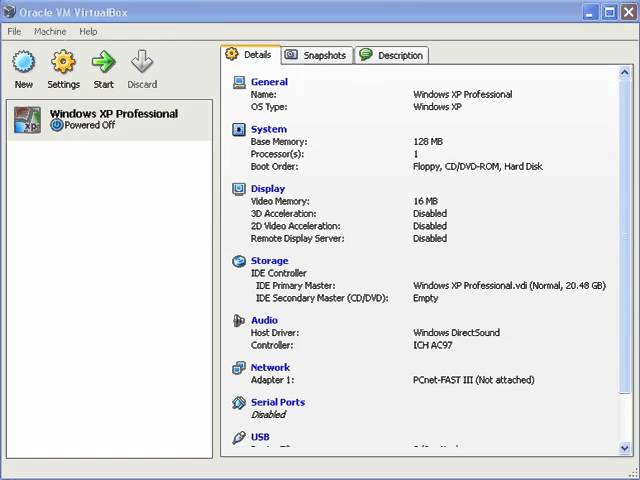Open the Network settings heading link
This screenshot has width=640, height=480.
point(270,367)
